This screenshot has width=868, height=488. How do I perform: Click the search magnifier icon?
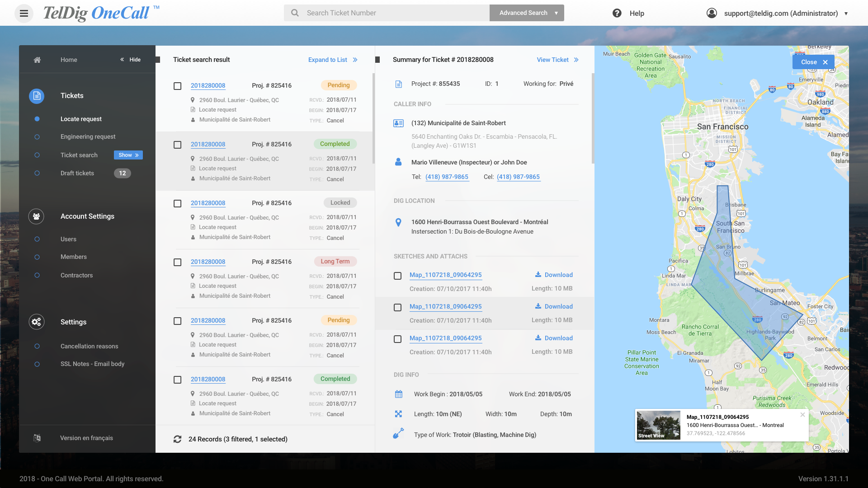coord(295,13)
